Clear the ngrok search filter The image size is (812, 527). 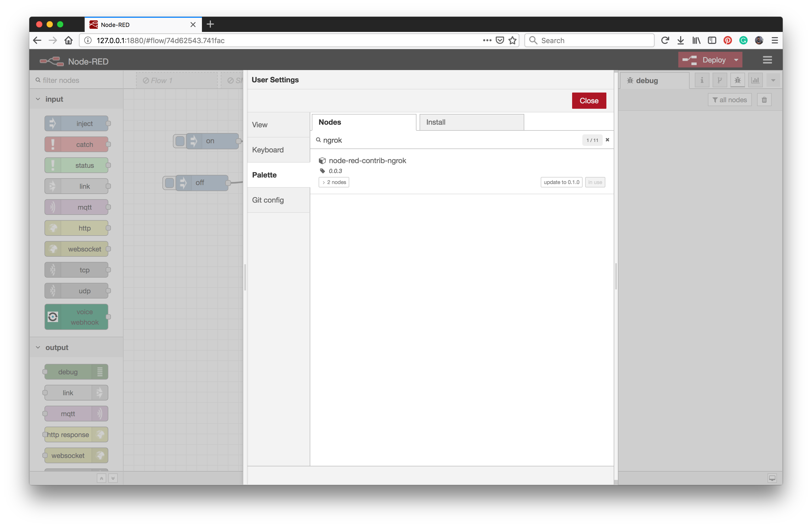tap(607, 140)
